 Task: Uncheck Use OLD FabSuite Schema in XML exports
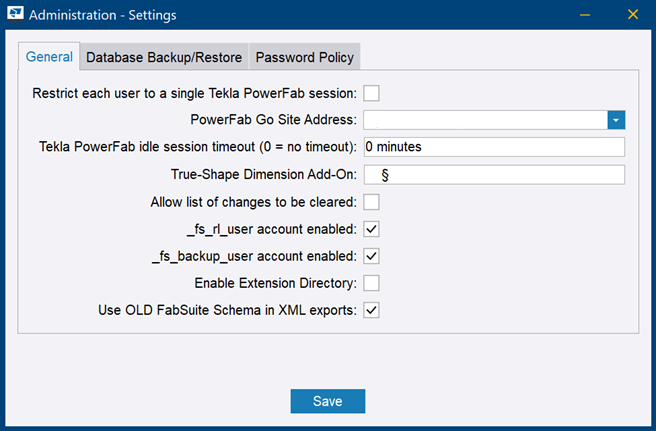371,310
